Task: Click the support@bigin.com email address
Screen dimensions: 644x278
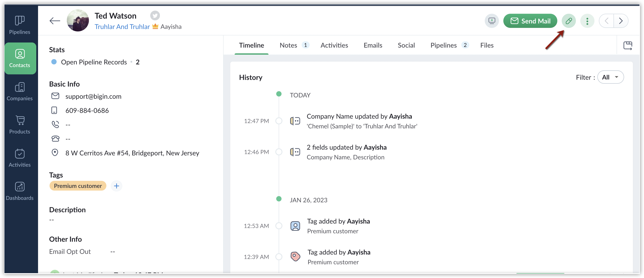Action: (x=93, y=96)
